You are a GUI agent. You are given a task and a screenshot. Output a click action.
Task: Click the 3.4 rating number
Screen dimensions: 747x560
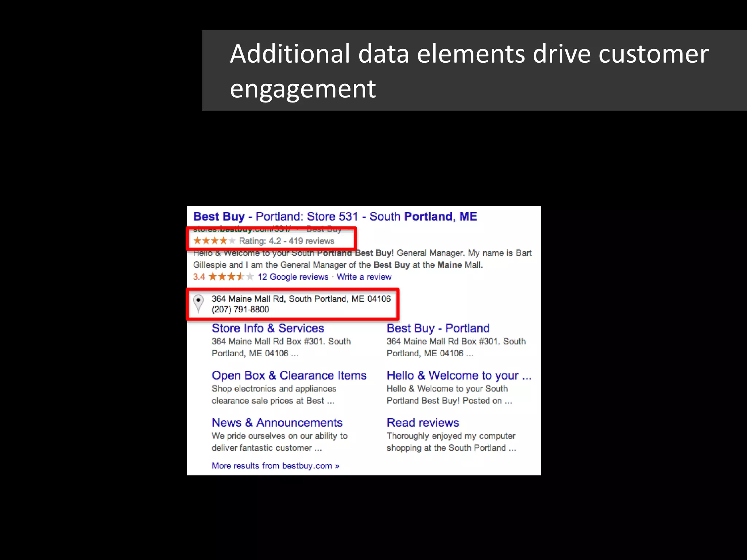coord(199,277)
